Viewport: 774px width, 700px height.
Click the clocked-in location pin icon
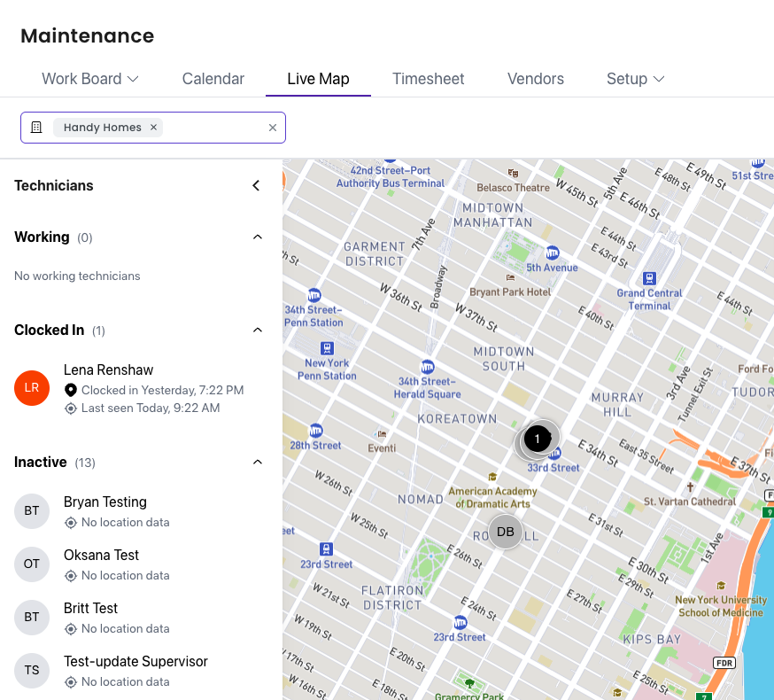click(71, 390)
